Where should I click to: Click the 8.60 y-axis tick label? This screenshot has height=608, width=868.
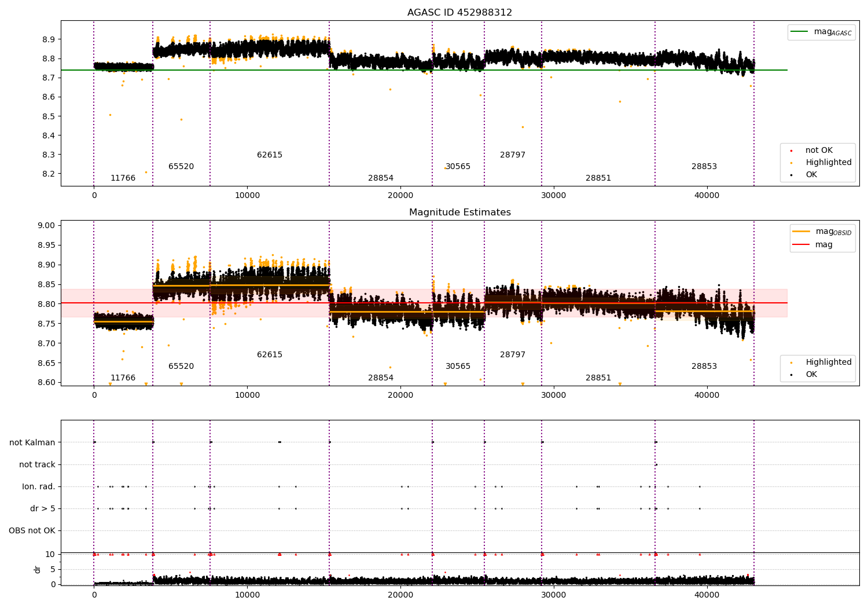46,382
